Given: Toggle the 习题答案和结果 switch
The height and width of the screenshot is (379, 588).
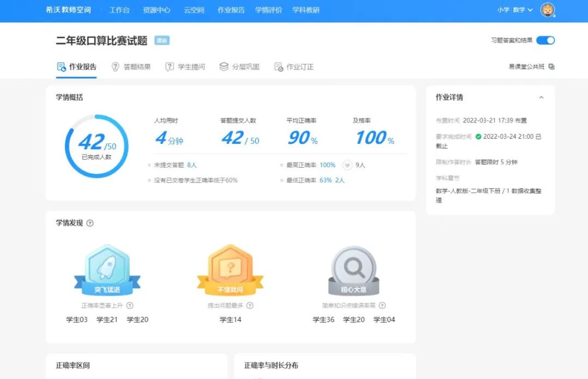Looking at the screenshot, I should tap(545, 40).
